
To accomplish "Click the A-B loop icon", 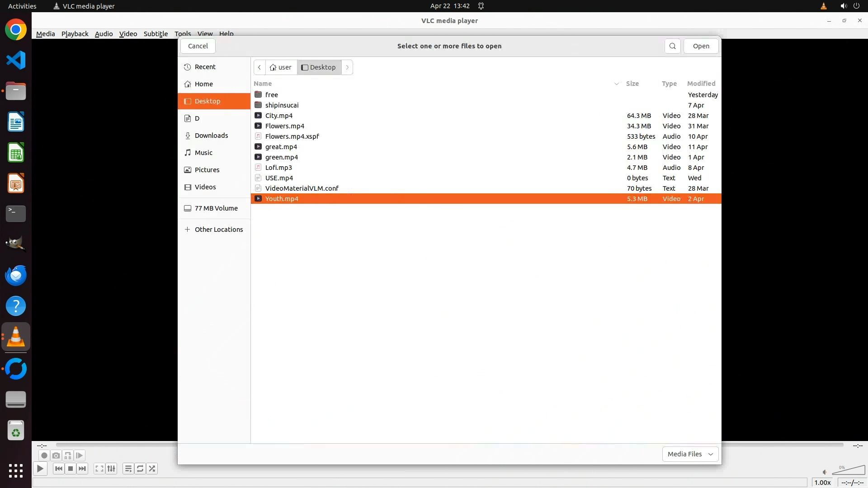I will click(x=68, y=455).
